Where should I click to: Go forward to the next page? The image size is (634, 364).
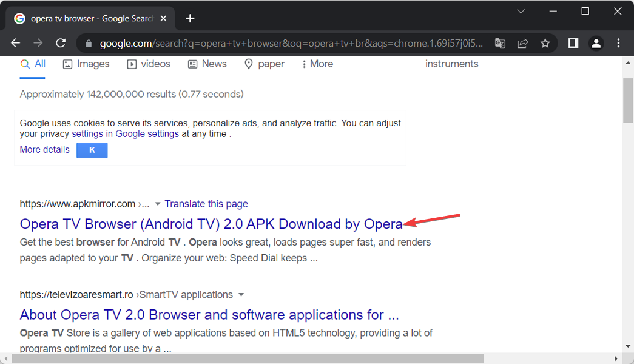(x=38, y=43)
